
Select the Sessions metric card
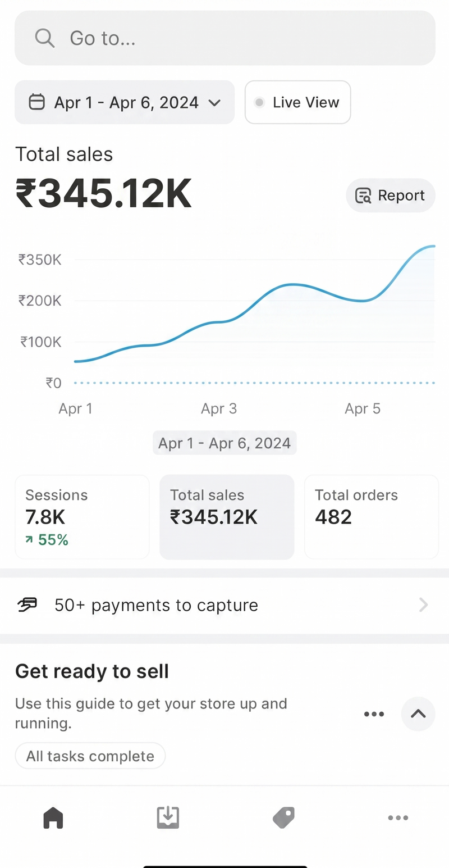[x=82, y=517]
